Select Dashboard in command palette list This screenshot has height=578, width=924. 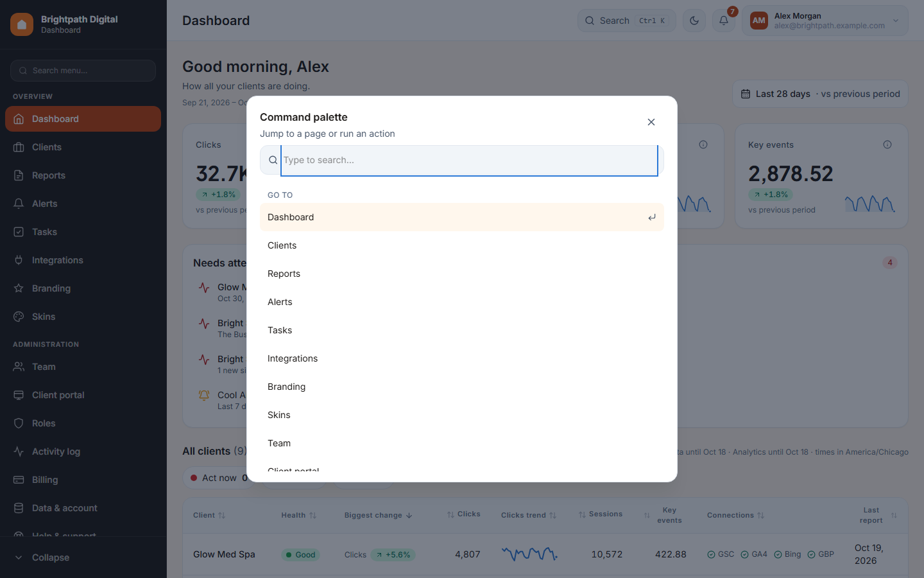(x=462, y=217)
